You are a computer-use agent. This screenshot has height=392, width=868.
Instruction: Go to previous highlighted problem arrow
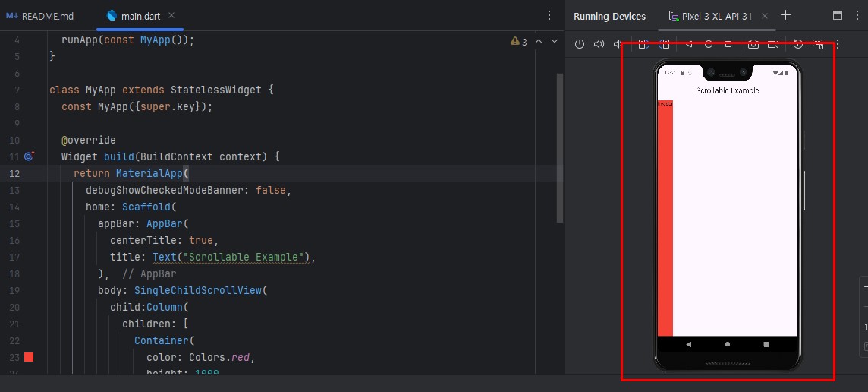pyautogui.click(x=538, y=41)
